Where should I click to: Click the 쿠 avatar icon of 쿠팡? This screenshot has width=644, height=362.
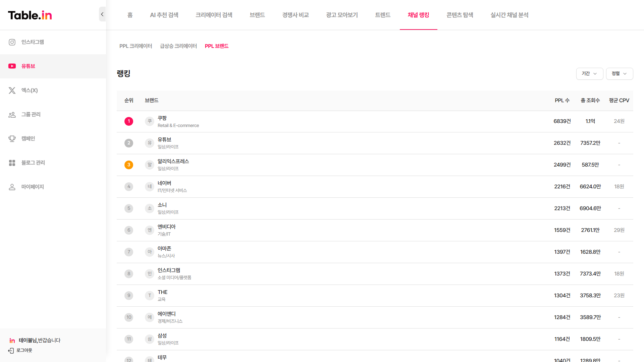point(150,121)
